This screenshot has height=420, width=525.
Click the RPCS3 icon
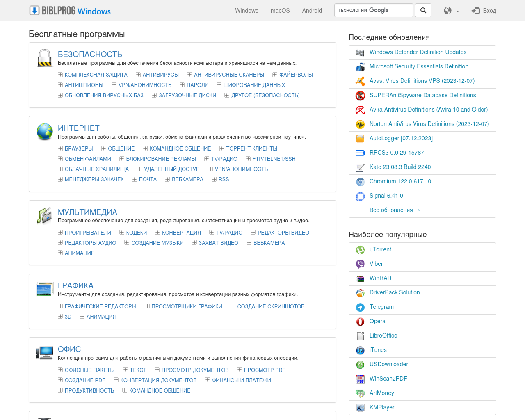(360, 153)
